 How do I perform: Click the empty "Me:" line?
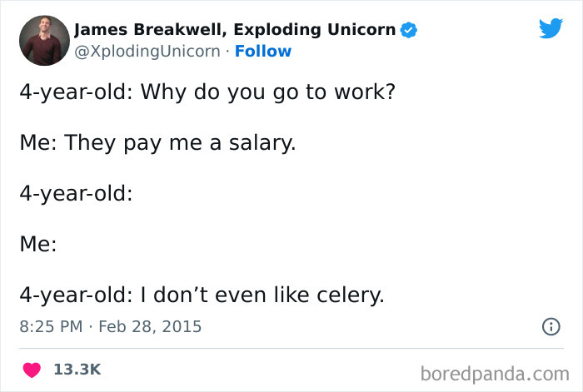pos(38,245)
